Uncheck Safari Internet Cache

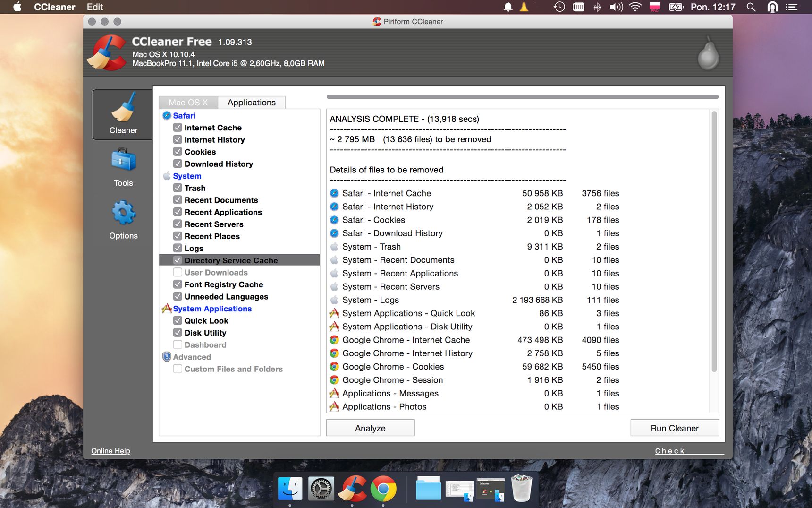(x=178, y=128)
